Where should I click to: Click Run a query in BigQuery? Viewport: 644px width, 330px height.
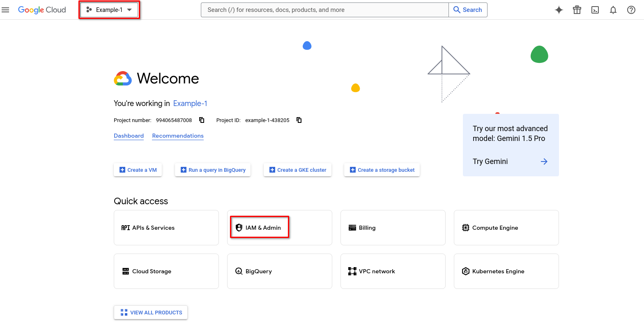[213, 170]
